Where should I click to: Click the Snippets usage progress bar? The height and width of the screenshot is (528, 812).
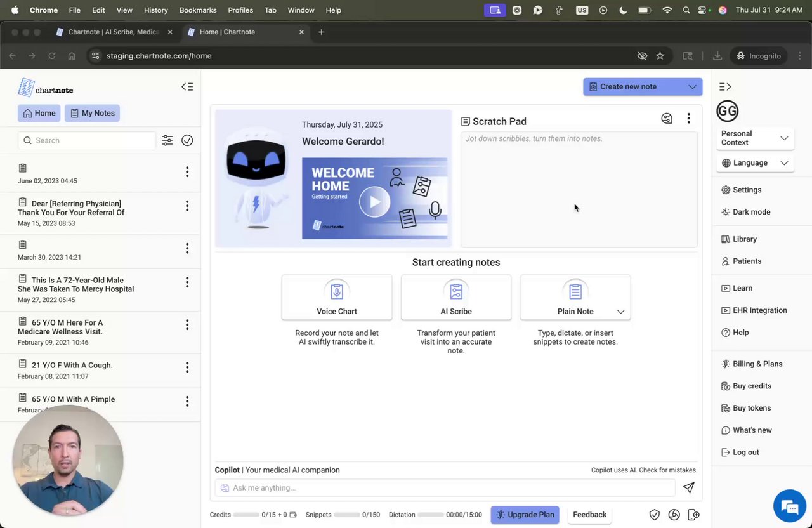[x=347, y=515]
